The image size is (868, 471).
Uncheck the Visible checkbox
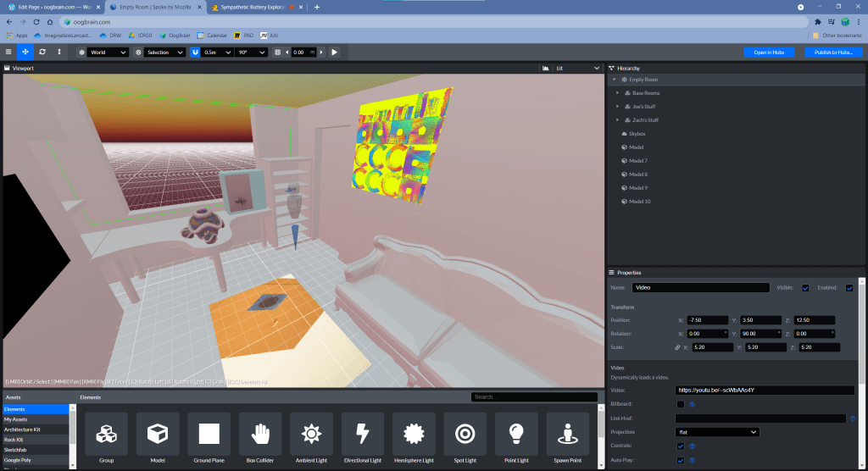[805, 288]
